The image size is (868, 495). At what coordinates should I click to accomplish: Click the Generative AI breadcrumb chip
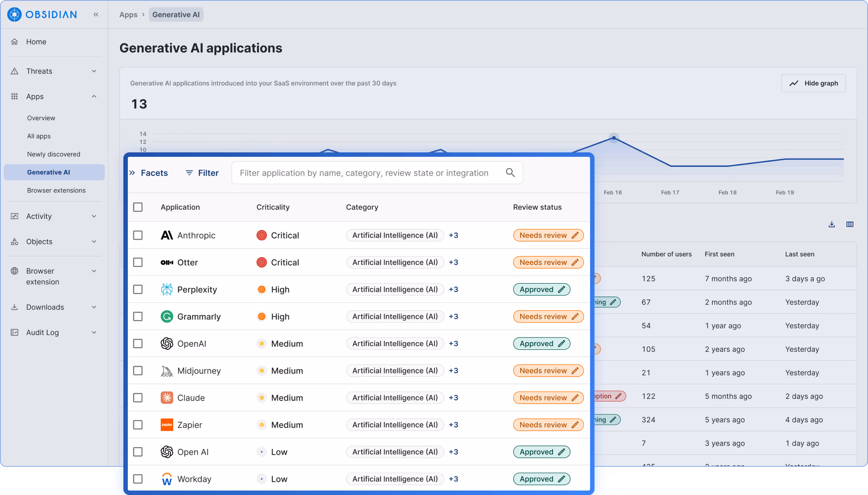tap(176, 14)
